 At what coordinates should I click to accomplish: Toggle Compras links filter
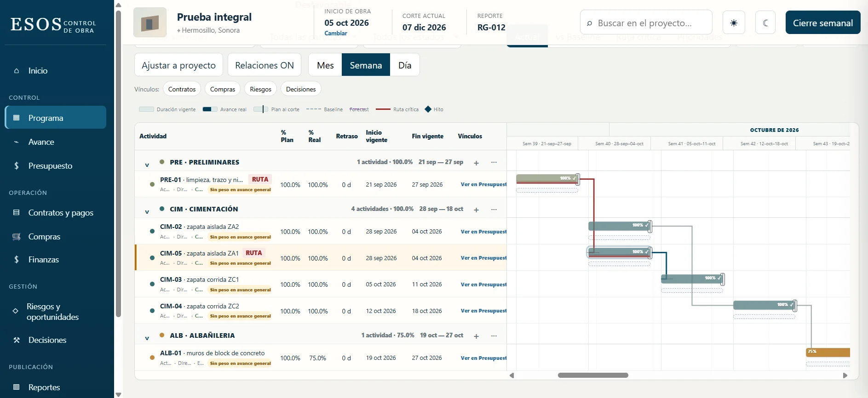[223, 89]
